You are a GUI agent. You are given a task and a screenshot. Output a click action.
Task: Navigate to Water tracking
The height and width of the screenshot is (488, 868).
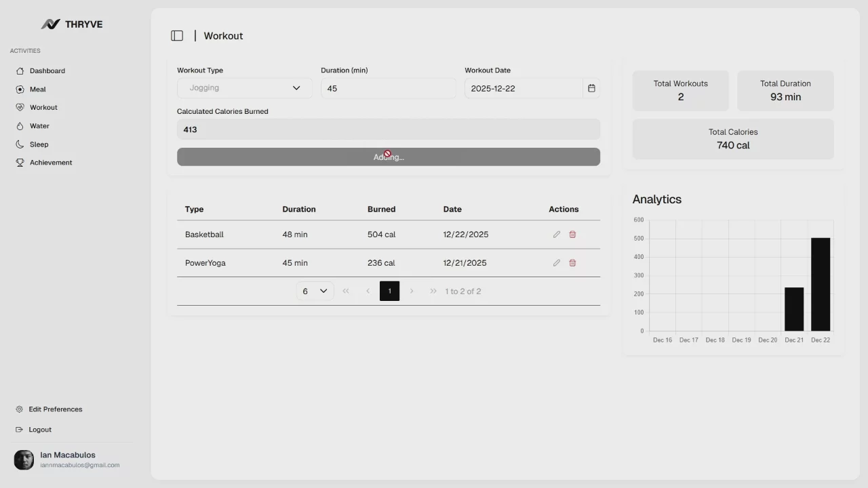pos(39,126)
